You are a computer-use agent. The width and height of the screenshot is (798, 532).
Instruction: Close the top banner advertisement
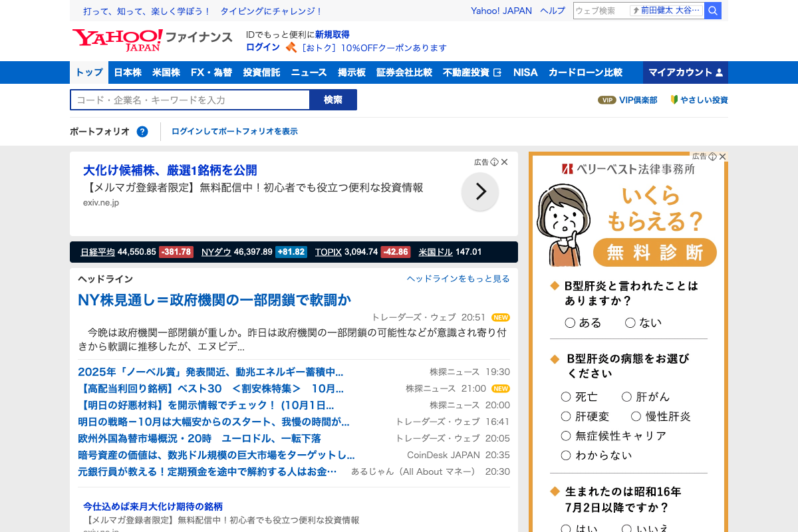click(505, 162)
